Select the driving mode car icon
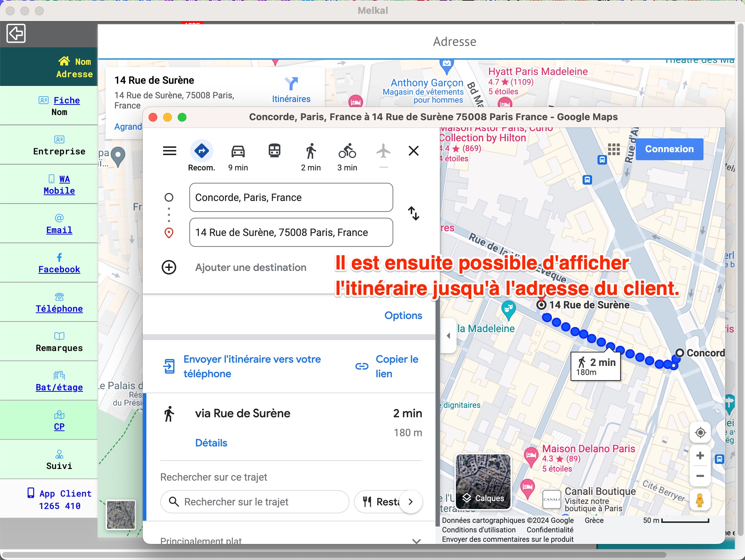The image size is (745, 560). (238, 151)
